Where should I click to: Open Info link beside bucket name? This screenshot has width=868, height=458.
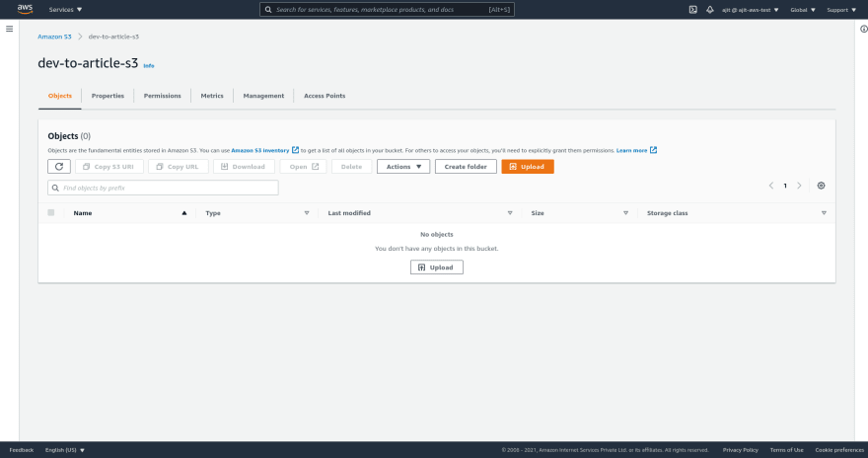(149, 65)
